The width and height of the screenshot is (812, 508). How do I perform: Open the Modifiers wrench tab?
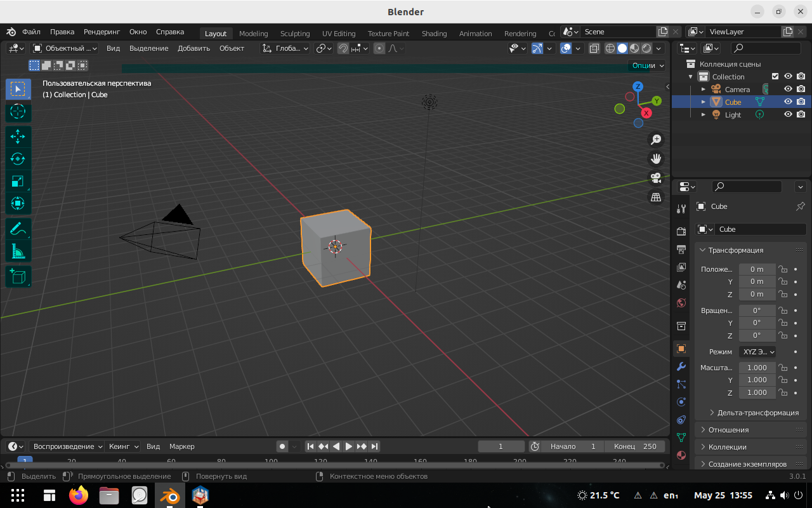(681, 366)
